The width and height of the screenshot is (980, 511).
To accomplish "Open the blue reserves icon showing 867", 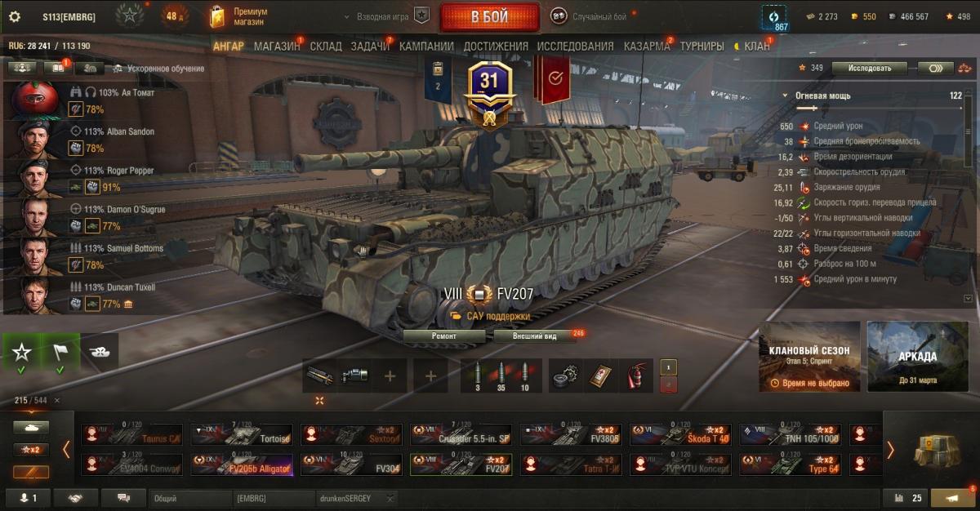I will pyautogui.click(x=774, y=17).
